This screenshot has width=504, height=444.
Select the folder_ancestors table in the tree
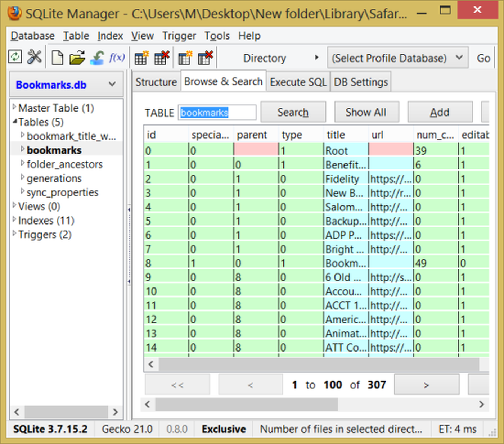[64, 164]
